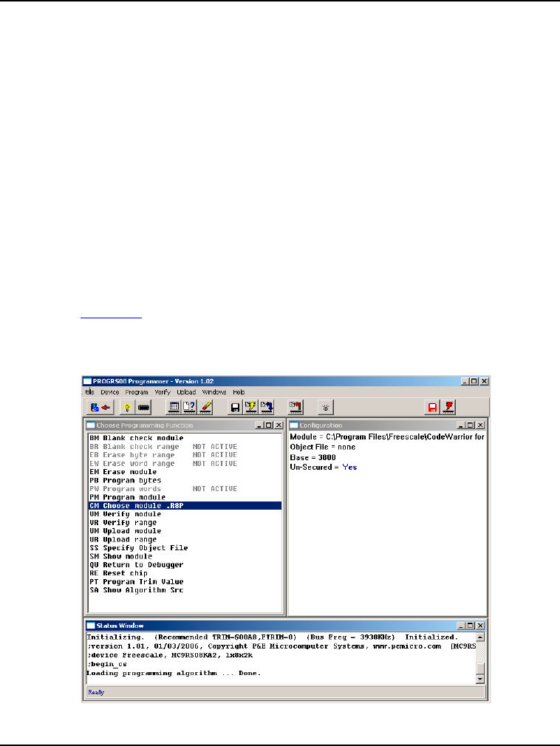Click the eraser toolbar icon
Image resolution: width=560 pixels, height=746 pixels.
205,407
